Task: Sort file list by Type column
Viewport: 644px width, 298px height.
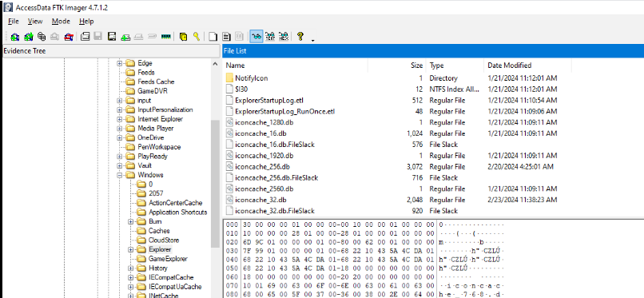Action: point(455,66)
